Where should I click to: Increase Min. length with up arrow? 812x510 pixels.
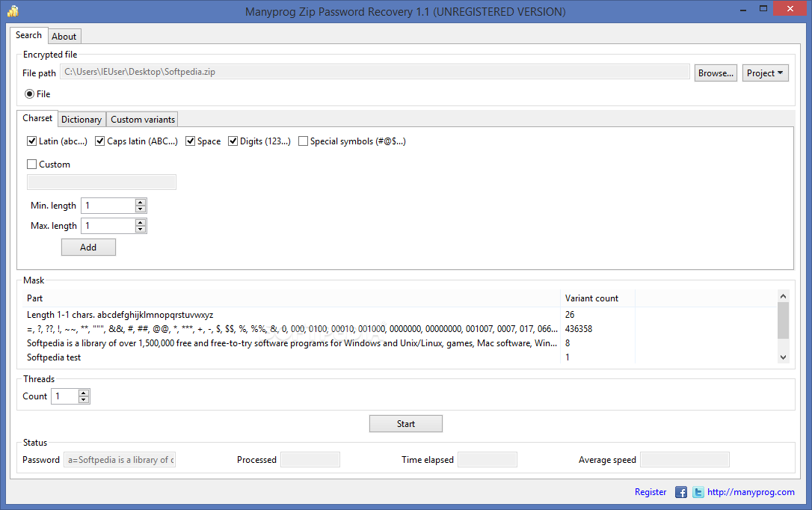pyautogui.click(x=141, y=202)
